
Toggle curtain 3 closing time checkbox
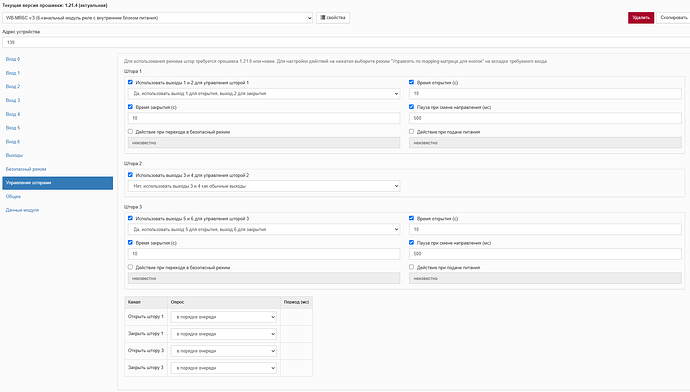(130, 242)
